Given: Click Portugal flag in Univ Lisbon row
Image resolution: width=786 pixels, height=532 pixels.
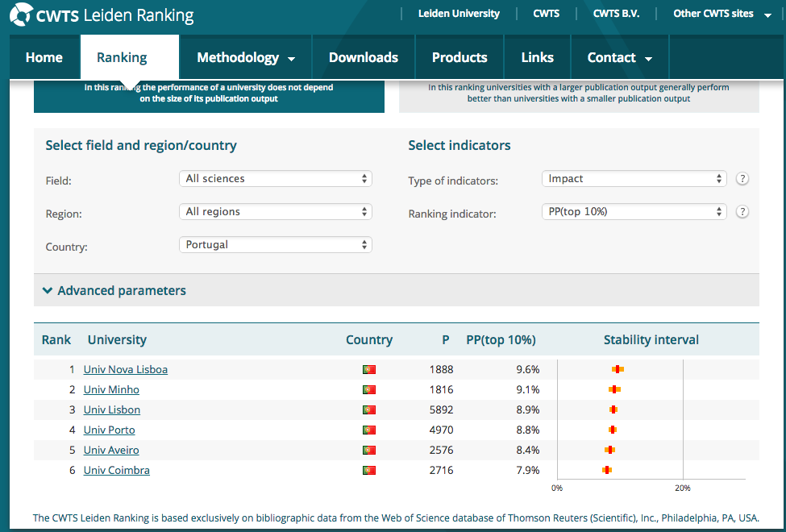Looking at the screenshot, I should pos(369,409).
